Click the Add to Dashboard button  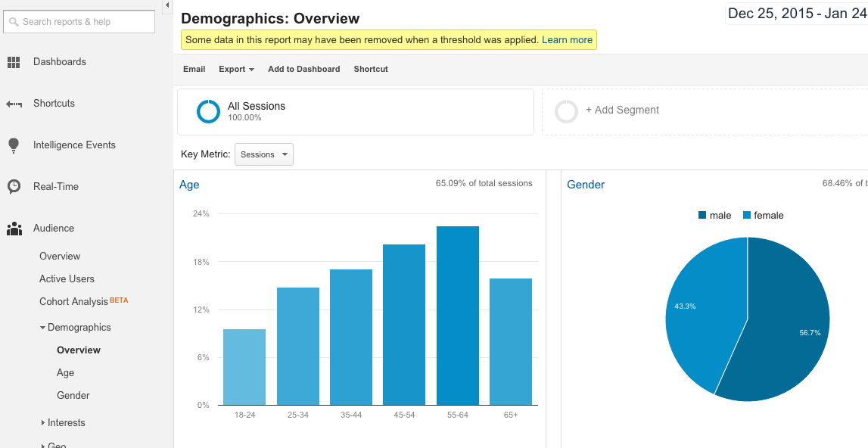(303, 69)
